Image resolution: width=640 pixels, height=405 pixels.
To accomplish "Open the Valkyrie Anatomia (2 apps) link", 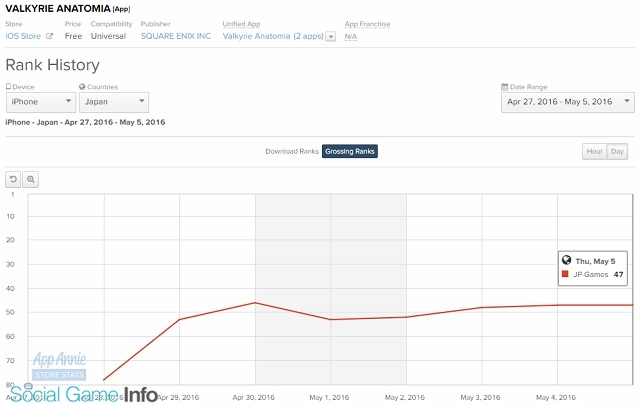I will (273, 36).
